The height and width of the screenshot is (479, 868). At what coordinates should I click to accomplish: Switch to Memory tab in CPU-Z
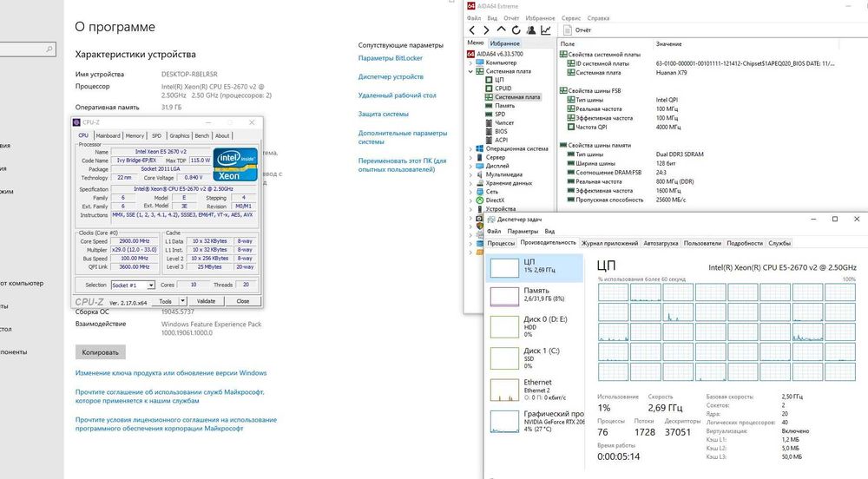pos(135,135)
